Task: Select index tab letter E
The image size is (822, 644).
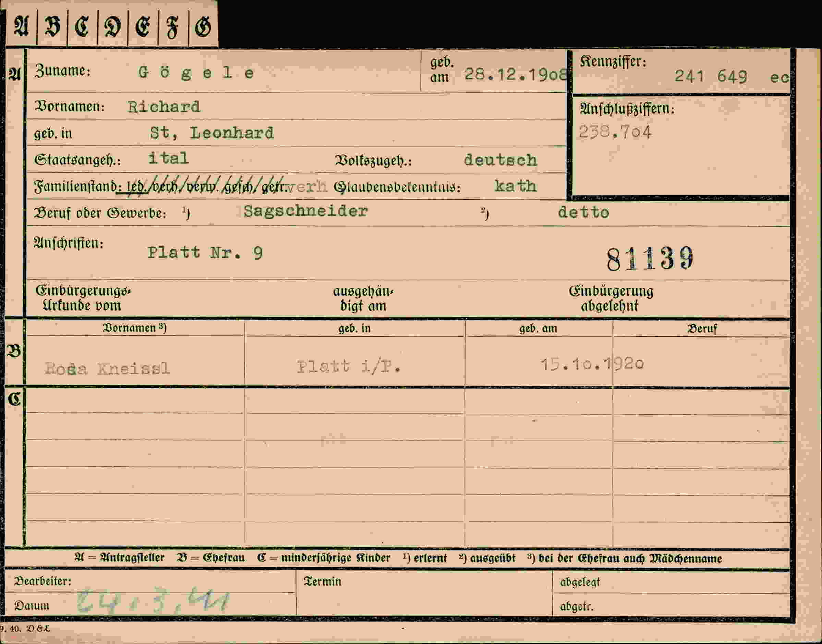Action: click(143, 27)
